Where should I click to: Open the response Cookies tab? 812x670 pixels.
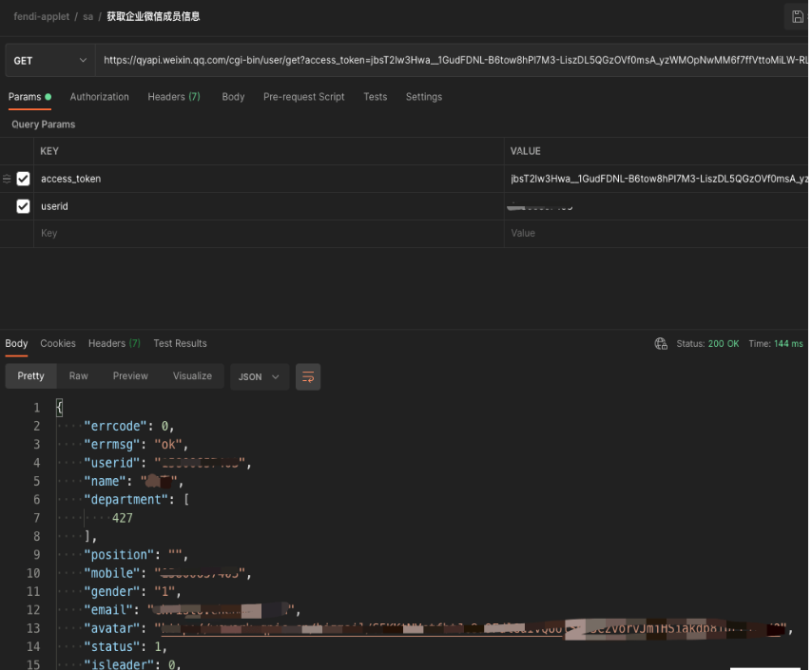pos(58,344)
